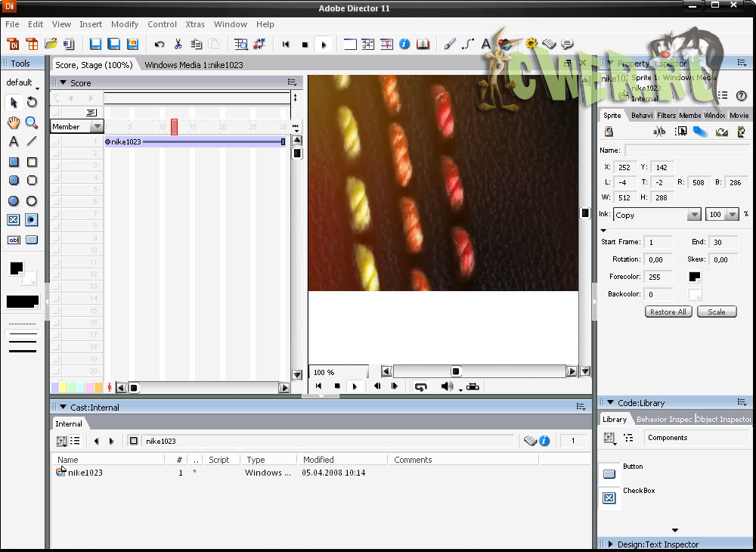Image resolution: width=756 pixels, height=552 pixels.
Task: Open the Forecolor black color swatch
Action: (x=695, y=277)
